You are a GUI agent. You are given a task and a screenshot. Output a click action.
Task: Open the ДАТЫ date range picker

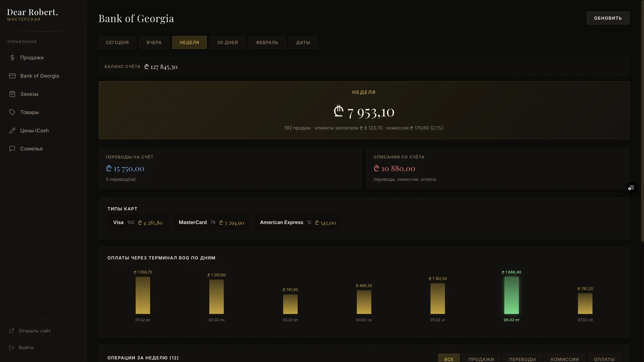coord(303,42)
